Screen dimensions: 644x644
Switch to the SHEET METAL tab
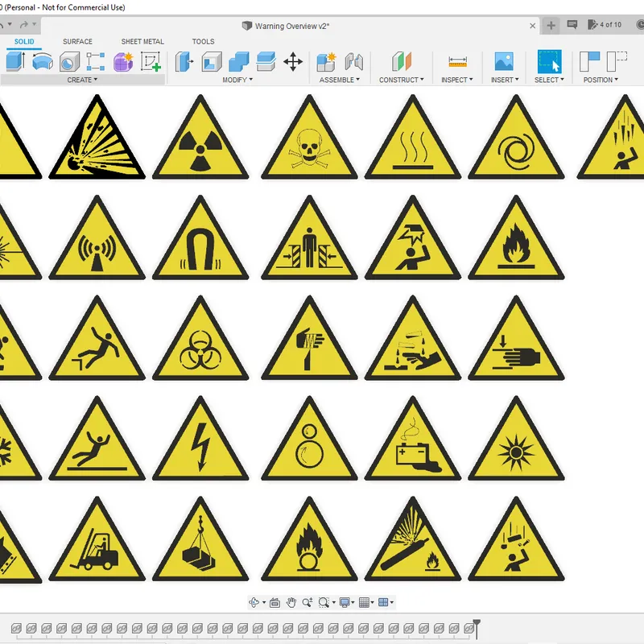click(x=142, y=41)
